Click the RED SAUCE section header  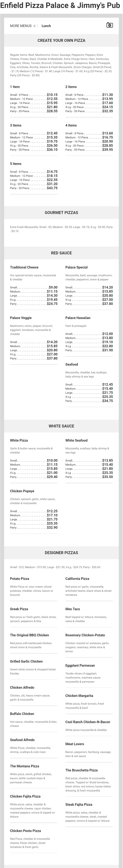pos(61,253)
